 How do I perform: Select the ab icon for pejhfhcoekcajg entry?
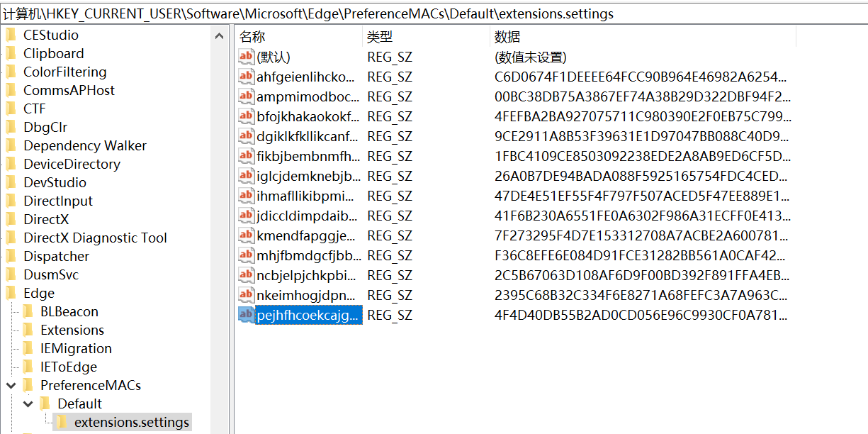tap(246, 315)
